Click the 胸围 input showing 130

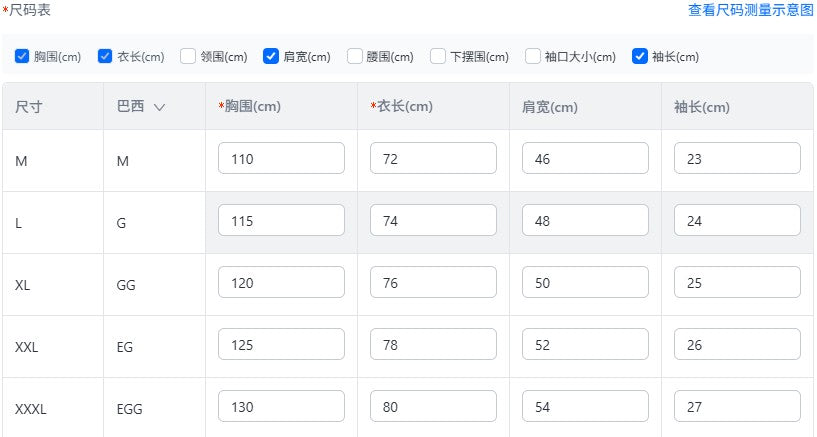(281, 407)
